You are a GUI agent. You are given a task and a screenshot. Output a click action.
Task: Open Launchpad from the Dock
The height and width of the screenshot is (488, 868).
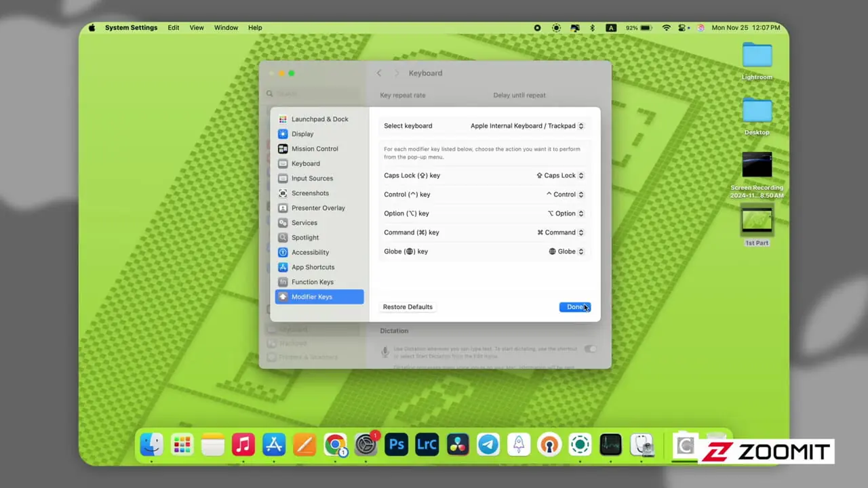click(182, 445)
